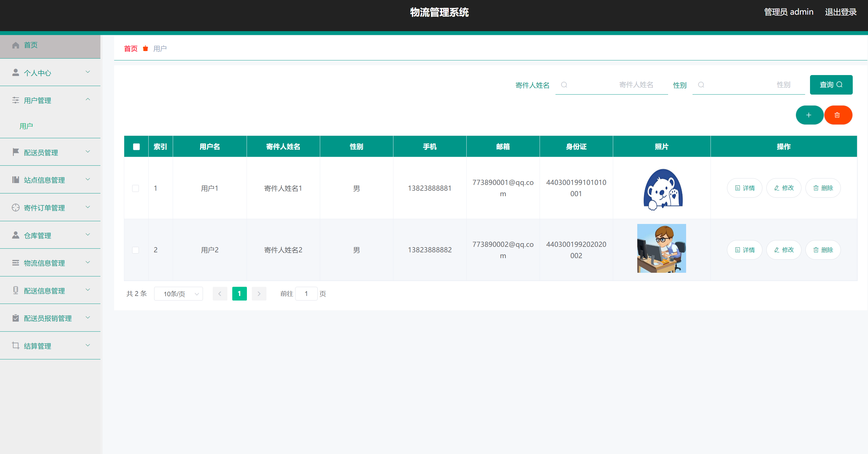This screenshot has height=454, width=868.
Task: Click 修改 for 用户2
Action: click(x=783, y=250)
